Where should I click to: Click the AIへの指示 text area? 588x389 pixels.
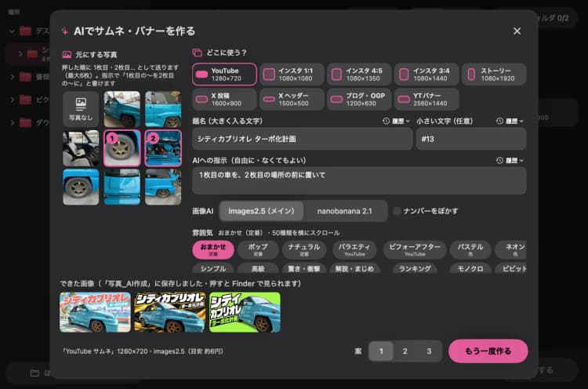coord(359,181)
